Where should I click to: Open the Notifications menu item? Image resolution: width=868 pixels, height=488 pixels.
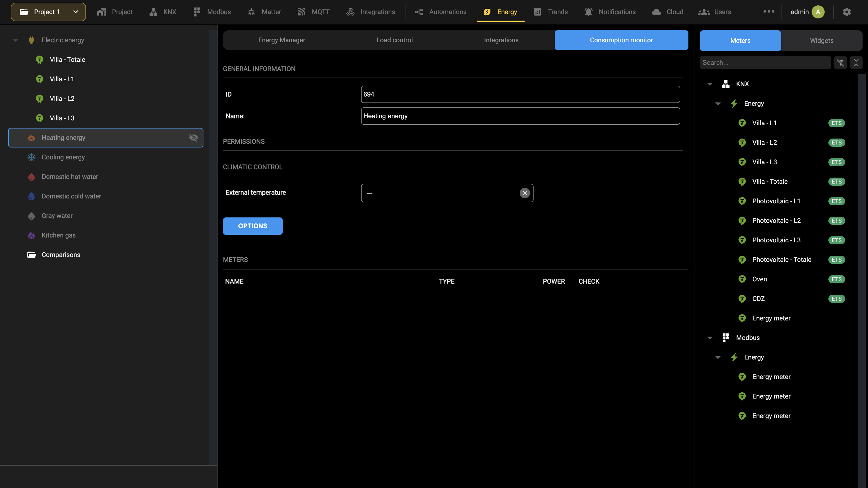click(610, 12)
